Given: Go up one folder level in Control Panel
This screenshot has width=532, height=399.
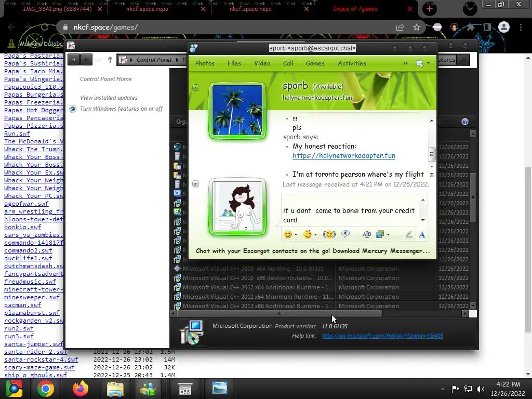Looking at the screenshot, I should coord(110,60).
